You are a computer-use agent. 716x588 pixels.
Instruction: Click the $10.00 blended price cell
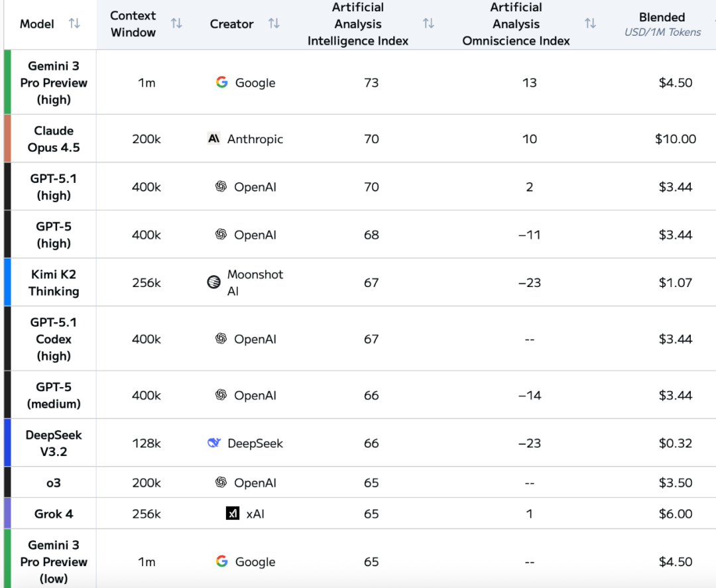pyautogui.click(x=676, y=139)
